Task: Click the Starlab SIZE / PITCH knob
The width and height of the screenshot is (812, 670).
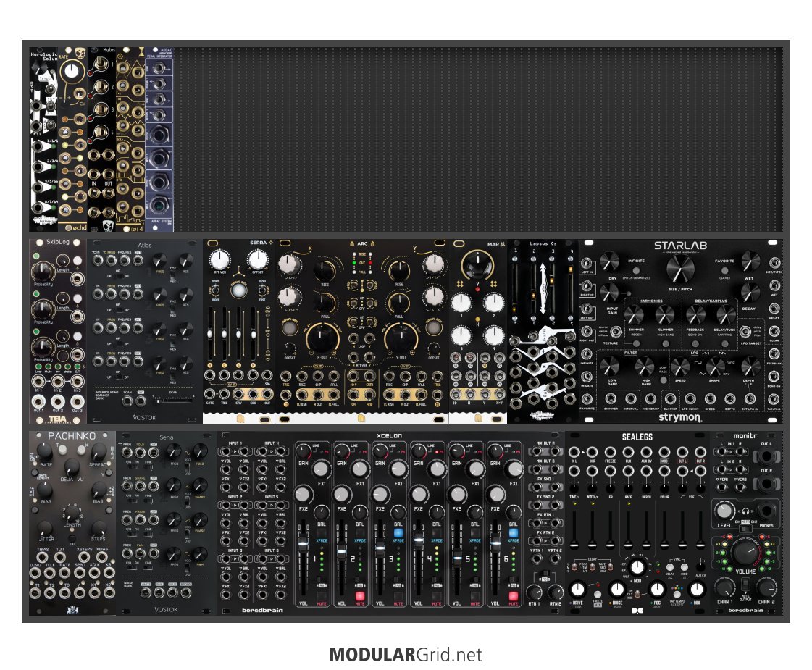Action: point(679,268)
